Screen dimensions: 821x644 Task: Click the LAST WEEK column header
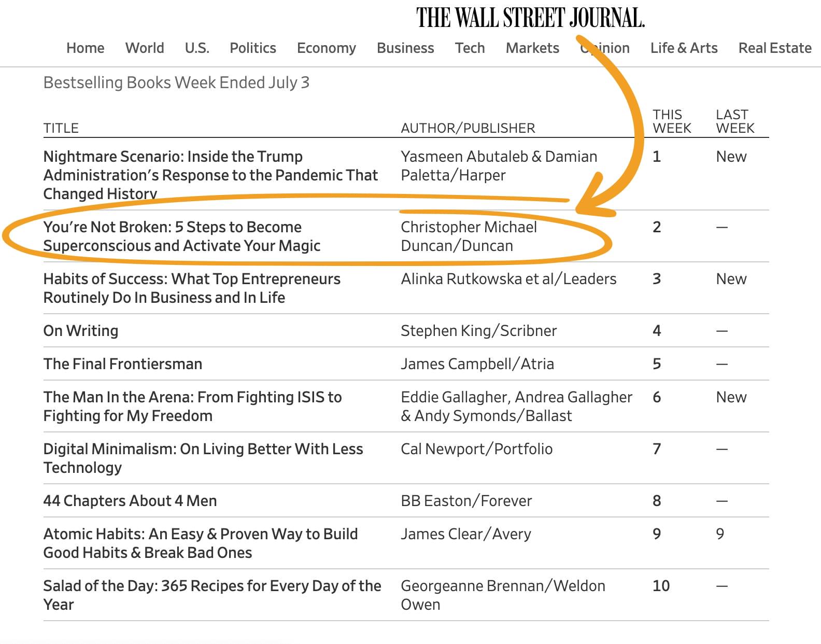click(x=735, y=121)
